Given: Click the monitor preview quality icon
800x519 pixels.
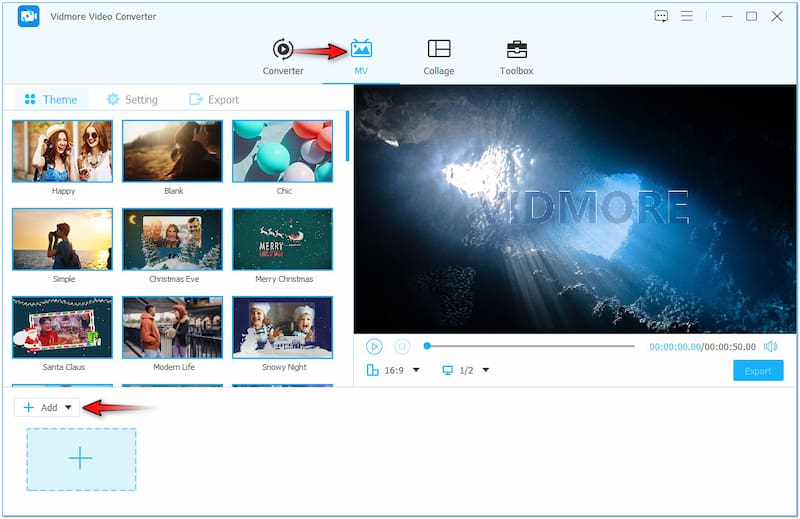Looking at the screenshot, I should [x=447, y=370].
